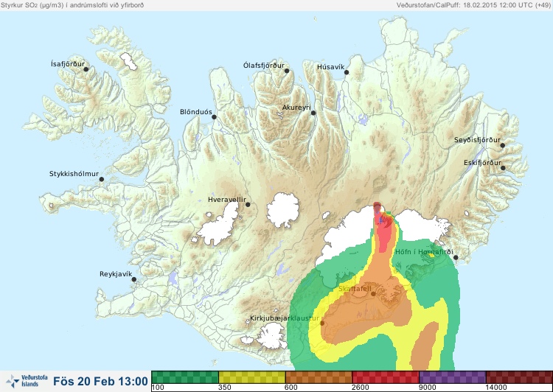Click the Húsavík label on map
Viewport: 553px width, 392px height.
coord(331,67)
